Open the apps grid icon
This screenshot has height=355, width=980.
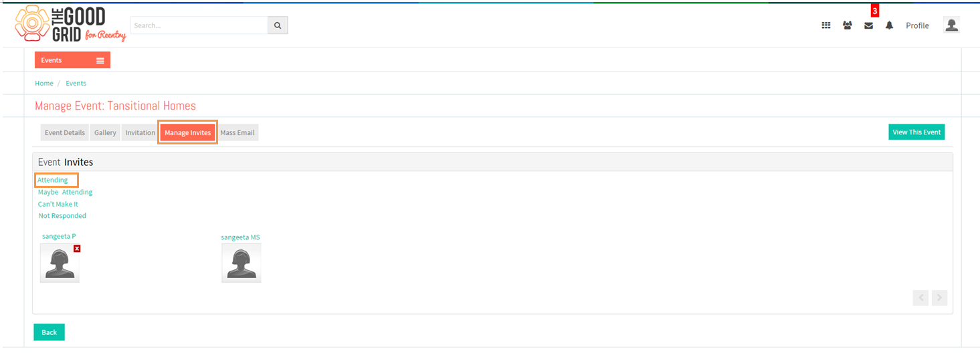pyautogui.click(x=826, y=25)
